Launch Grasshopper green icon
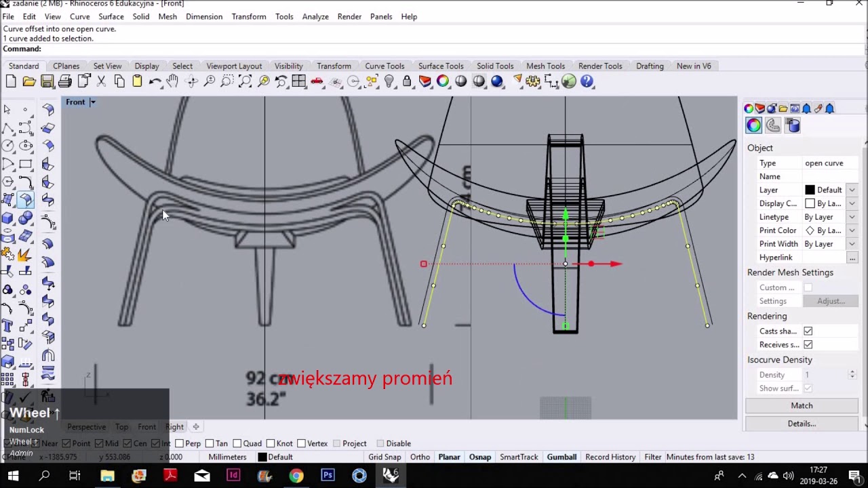 [569, 81]
